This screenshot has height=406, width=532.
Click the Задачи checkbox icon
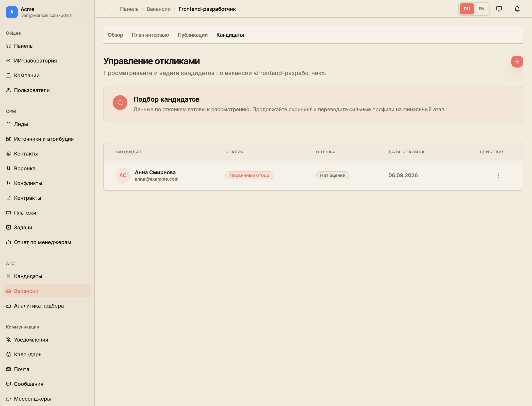pos(9,227)
